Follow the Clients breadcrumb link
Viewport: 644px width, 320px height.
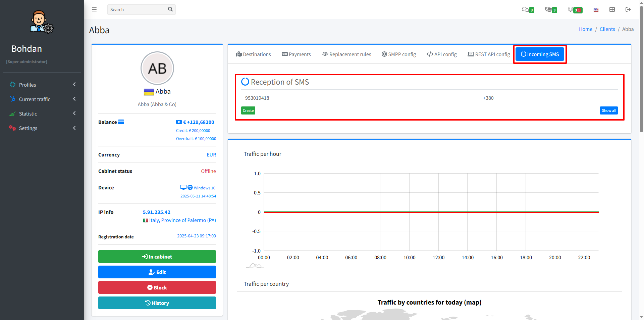607,29
